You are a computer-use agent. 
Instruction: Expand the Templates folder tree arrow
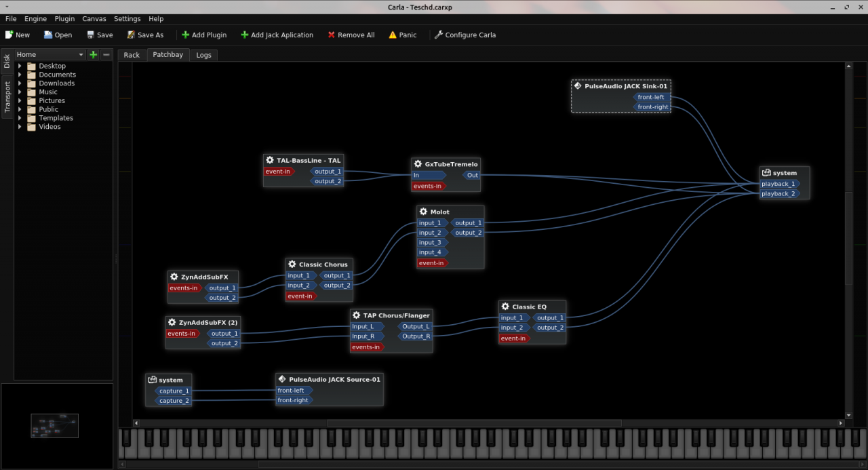pos(20,118)
